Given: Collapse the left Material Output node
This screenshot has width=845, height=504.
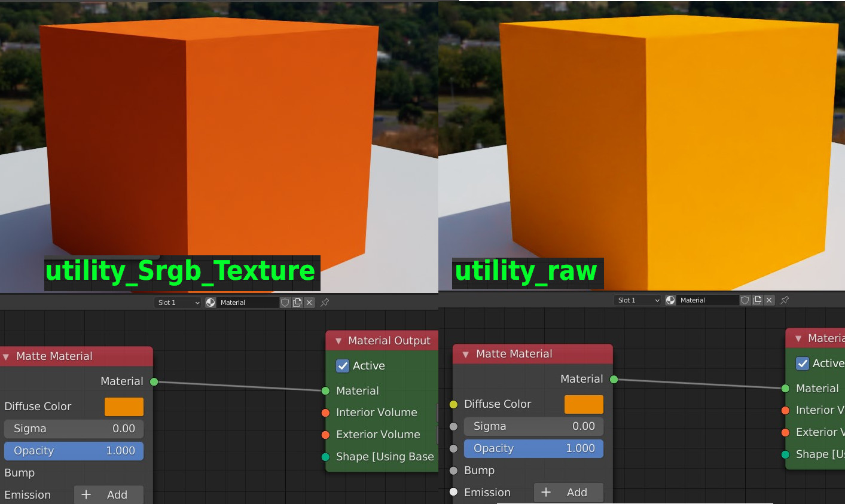Looking at the screenshot, I should click(338, 341).
